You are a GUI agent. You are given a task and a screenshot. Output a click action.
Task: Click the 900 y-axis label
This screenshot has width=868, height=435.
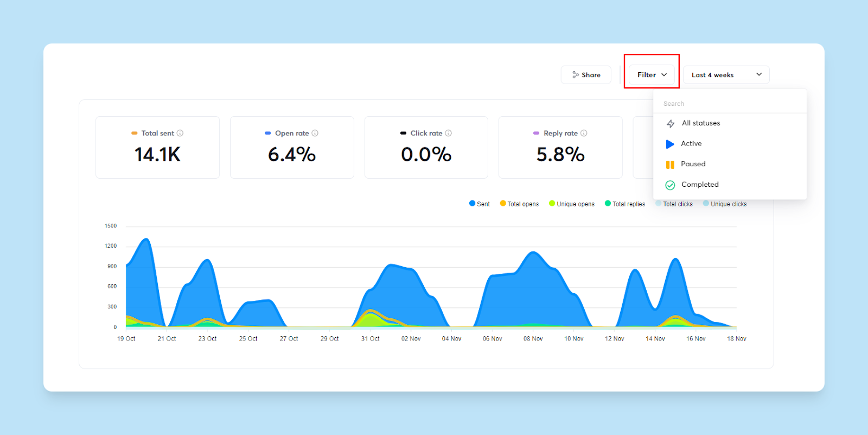point(112,267)
